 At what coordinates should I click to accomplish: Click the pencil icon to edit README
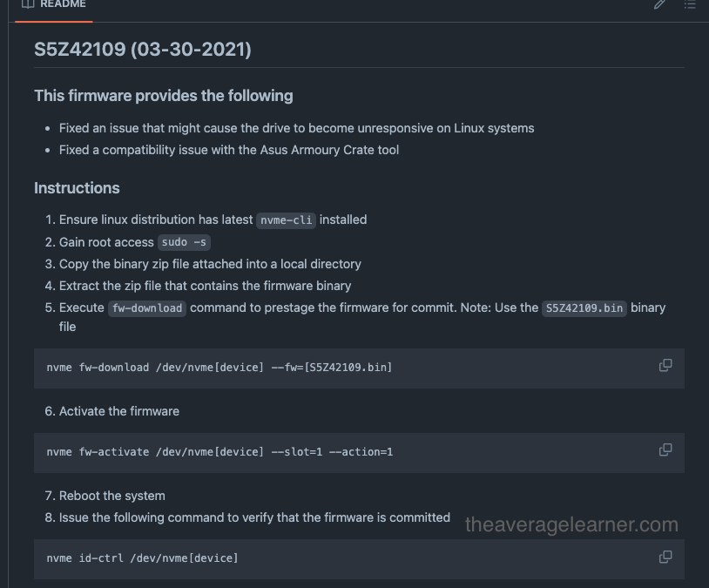tap(659, 4)
